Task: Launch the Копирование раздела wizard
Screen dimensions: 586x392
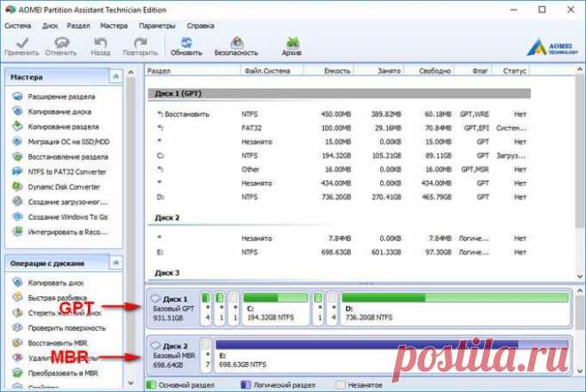Action: tap(64, 127)
